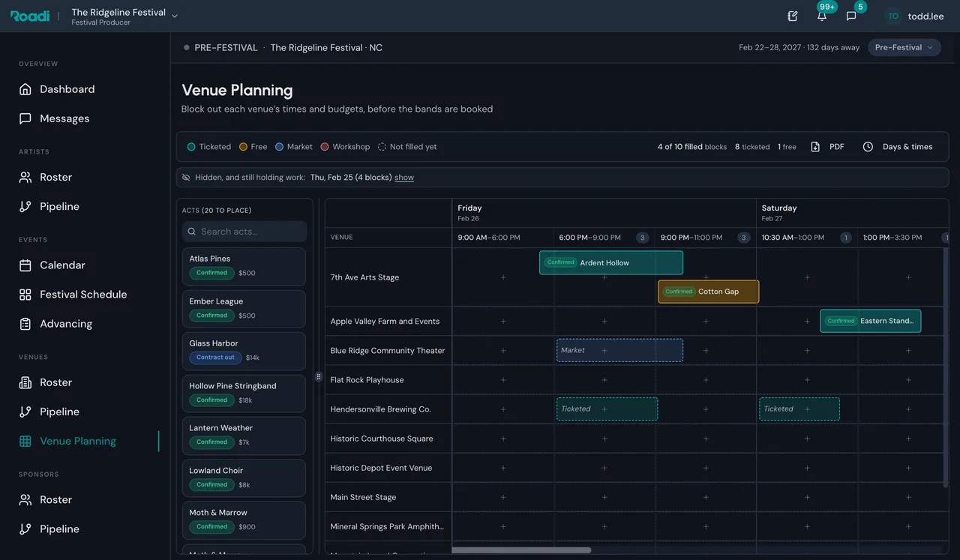Select Saturday Ticketed placeholder at Hendersonville Brewing

pyautogui.click(x=799, y=409)
